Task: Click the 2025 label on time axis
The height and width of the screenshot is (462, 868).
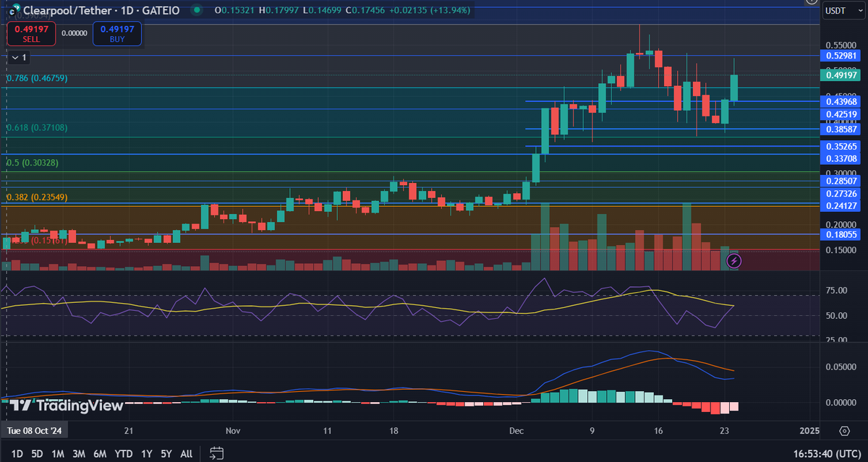Action: [x=809, y=430]
